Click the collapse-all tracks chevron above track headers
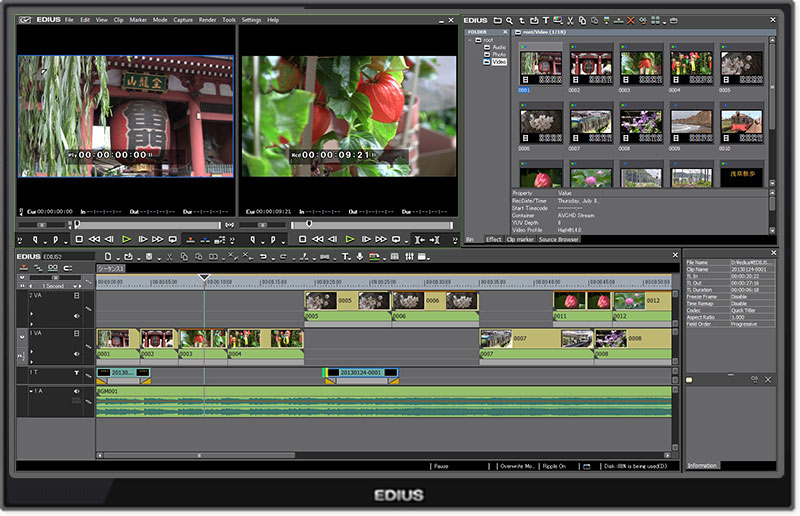The image size is (800, 516). pos(22,278)
